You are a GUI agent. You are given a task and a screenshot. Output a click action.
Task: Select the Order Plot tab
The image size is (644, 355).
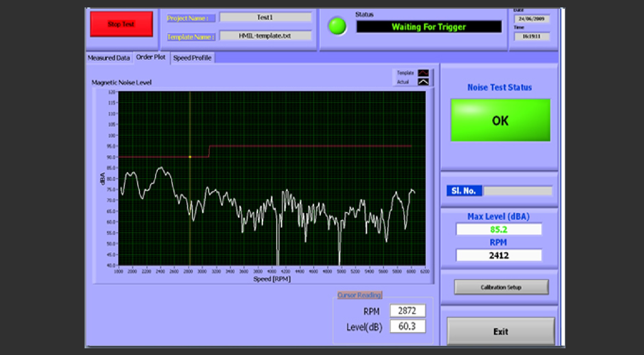151,57
